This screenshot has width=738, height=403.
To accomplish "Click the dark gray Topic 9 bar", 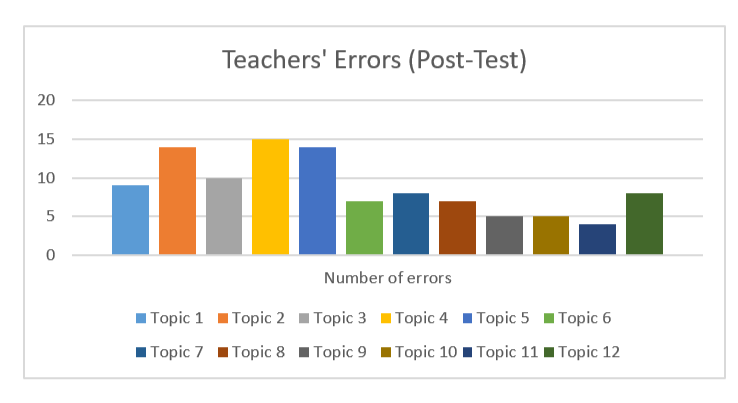I will tap(505, 235).
